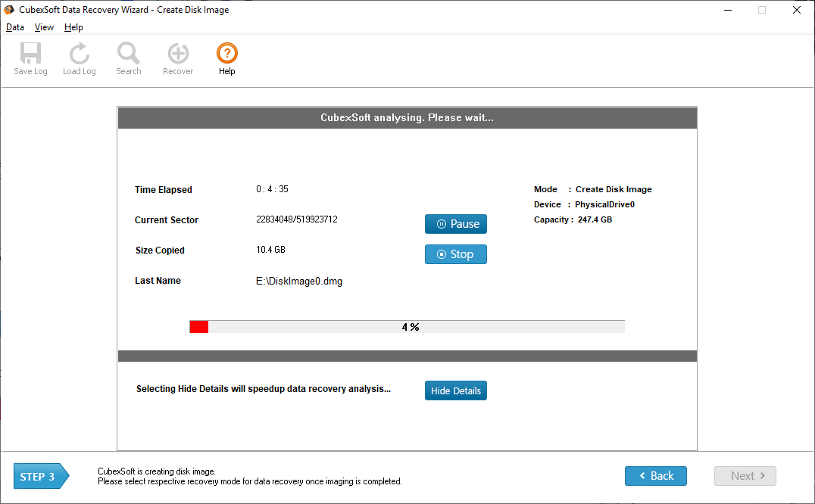Click the STEP 3 arrow badge
The width and height of the screenshot is (815, 504).
41,477
